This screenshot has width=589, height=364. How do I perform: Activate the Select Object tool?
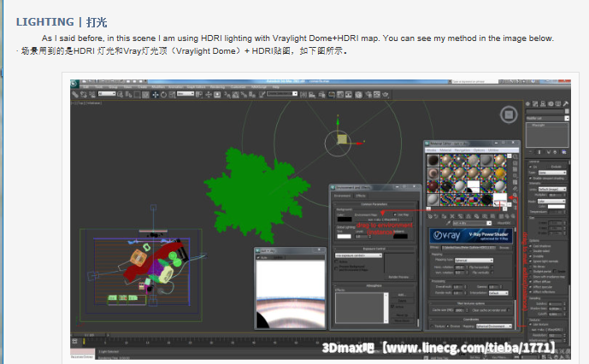coord(120,95)
